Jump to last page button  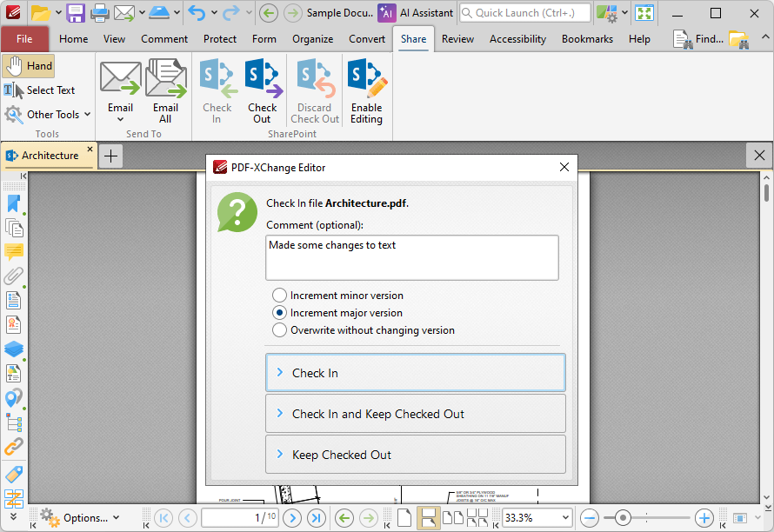[317, 518]
